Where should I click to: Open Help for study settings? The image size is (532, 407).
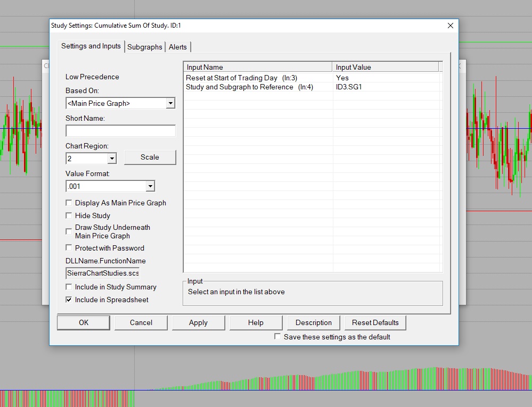256,322
